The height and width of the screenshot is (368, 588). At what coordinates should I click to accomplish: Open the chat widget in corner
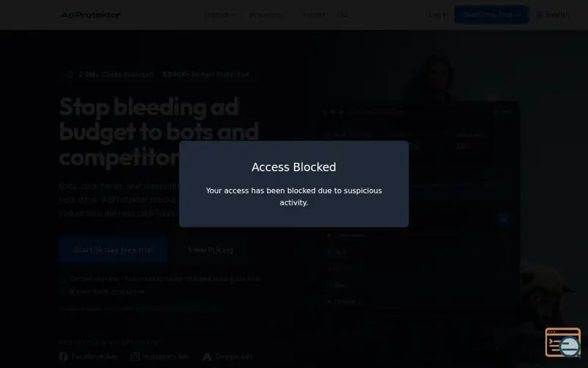(563, 342)
